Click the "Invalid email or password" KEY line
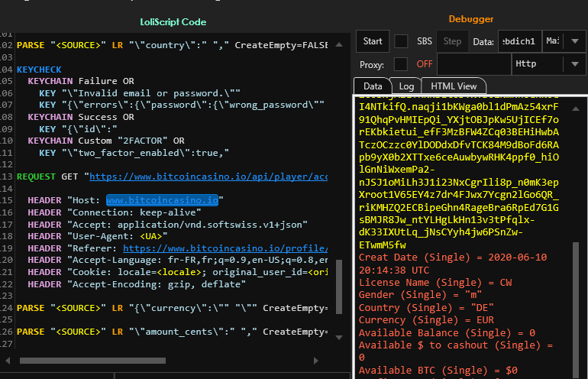 click(140, 93)
